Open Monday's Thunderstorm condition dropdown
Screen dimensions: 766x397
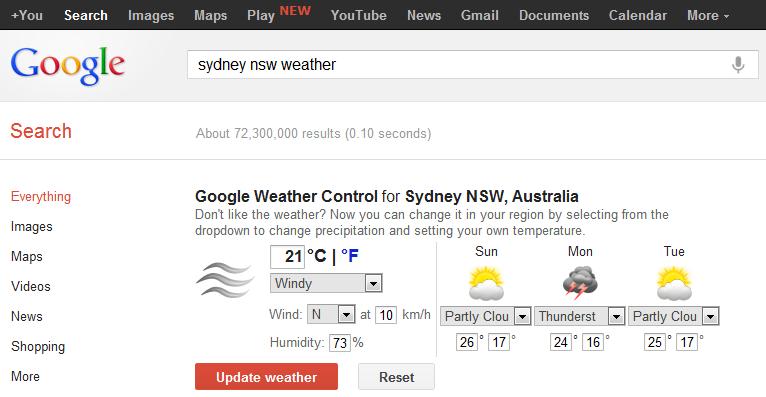[579, 316]
